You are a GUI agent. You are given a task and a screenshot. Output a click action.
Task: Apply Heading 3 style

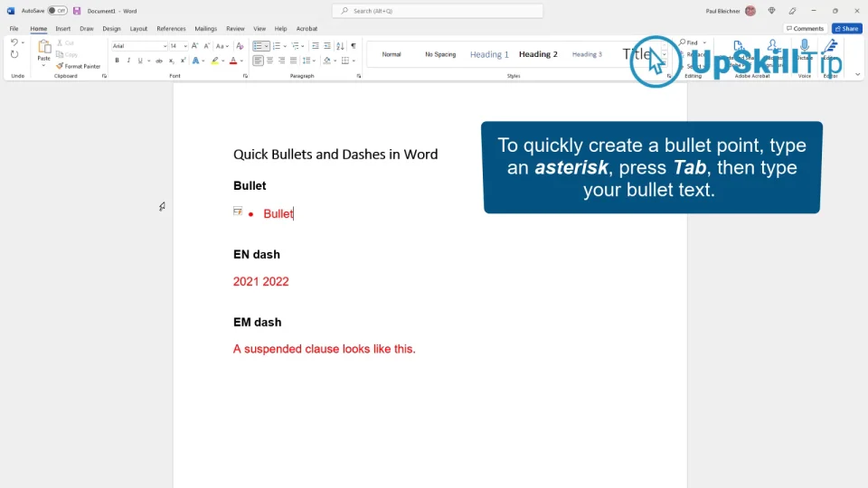[x=587, y=54]
